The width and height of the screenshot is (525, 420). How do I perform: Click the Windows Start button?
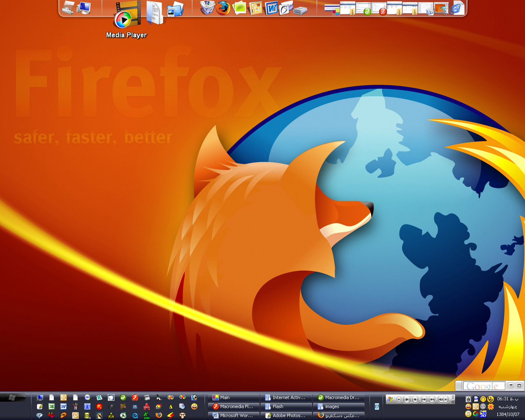pos(12,397)
